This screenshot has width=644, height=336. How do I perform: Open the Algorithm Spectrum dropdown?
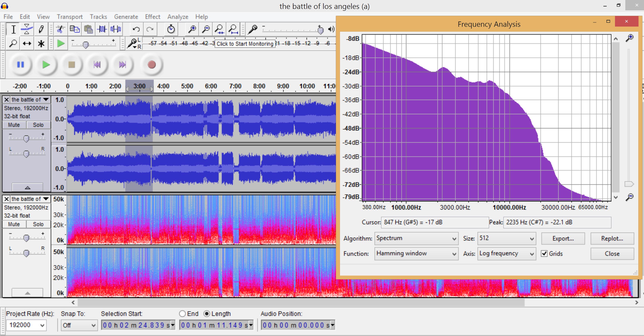point(416,238)
